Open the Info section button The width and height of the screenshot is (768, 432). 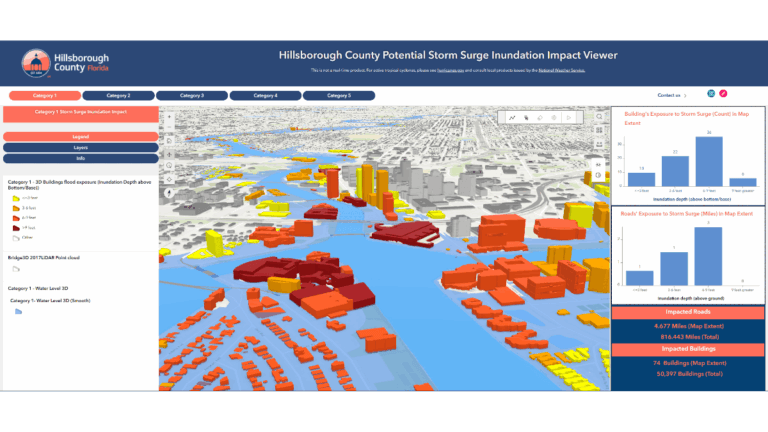80,157
